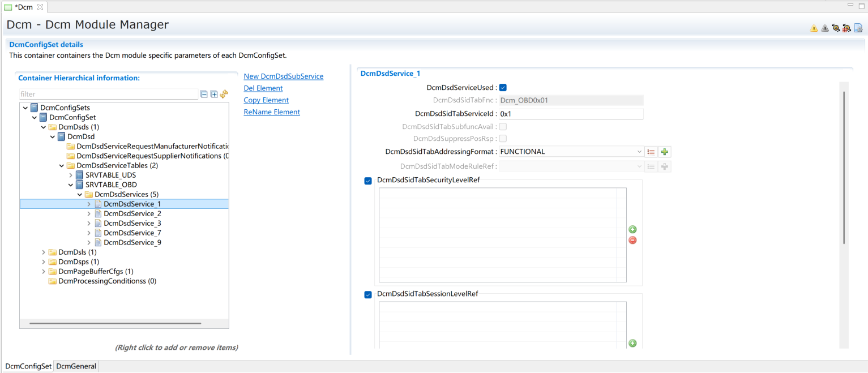Switch to the DcmGeneral tab
The width and height of the screenshot is (868, 373).
tap(76, 366)
